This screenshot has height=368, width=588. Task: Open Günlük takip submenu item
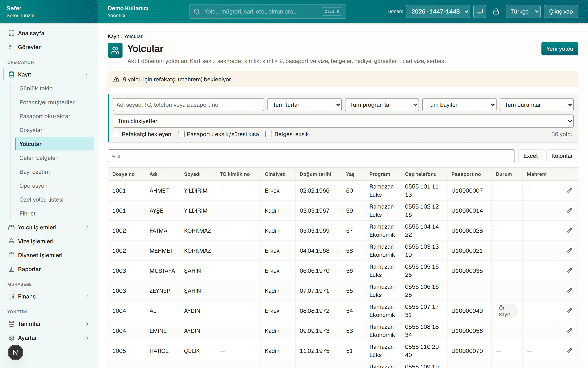[55, 88]
